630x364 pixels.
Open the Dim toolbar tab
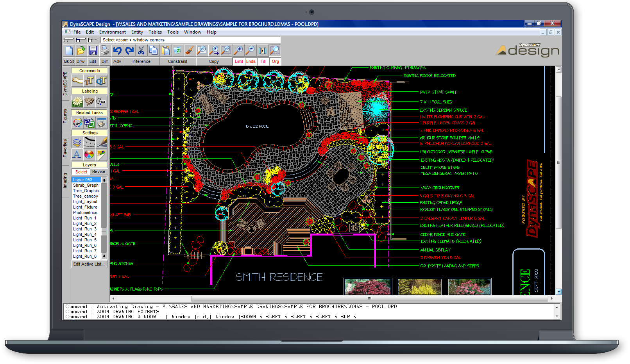click(x=105, y=61)
